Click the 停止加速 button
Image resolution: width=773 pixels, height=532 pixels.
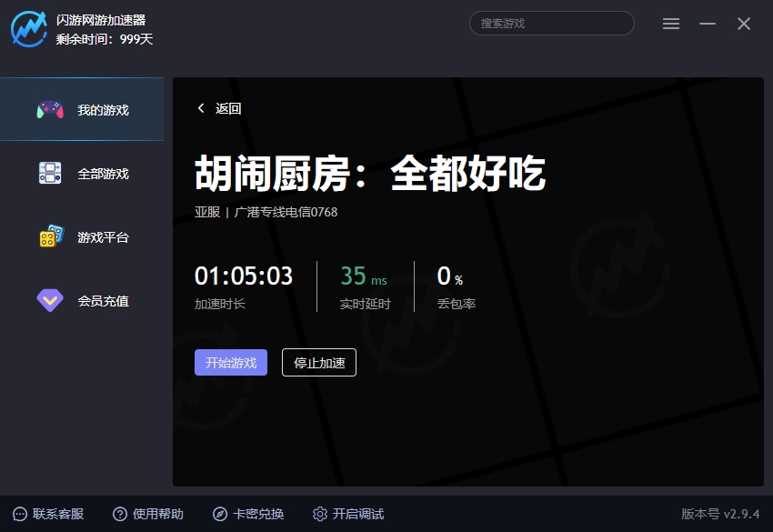click(x=319, y=362)
